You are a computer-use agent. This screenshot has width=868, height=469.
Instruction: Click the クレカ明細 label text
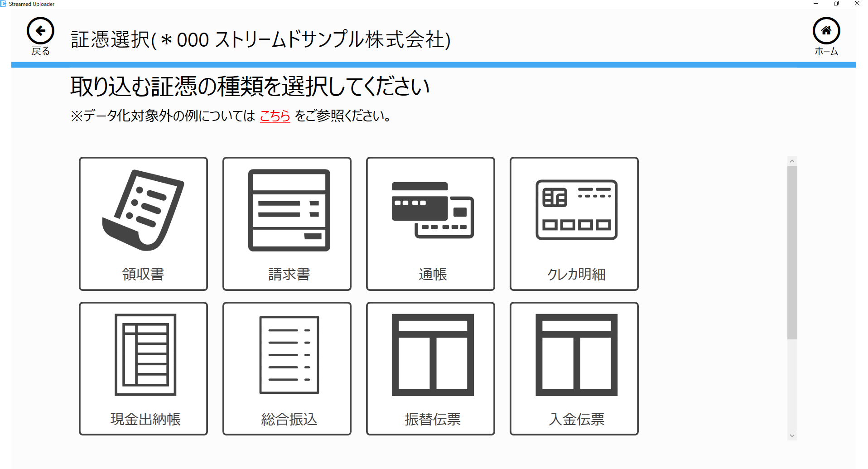pyautogui.click(x=576, y=274)
